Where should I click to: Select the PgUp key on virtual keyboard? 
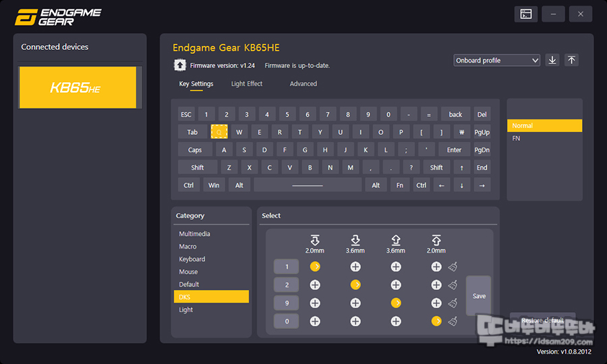482,132
